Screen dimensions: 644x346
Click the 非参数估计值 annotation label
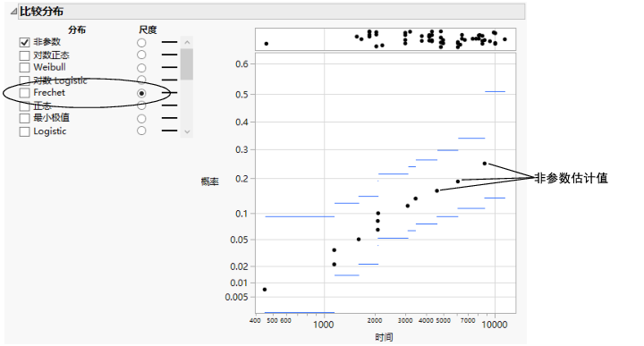click(572, 178)
